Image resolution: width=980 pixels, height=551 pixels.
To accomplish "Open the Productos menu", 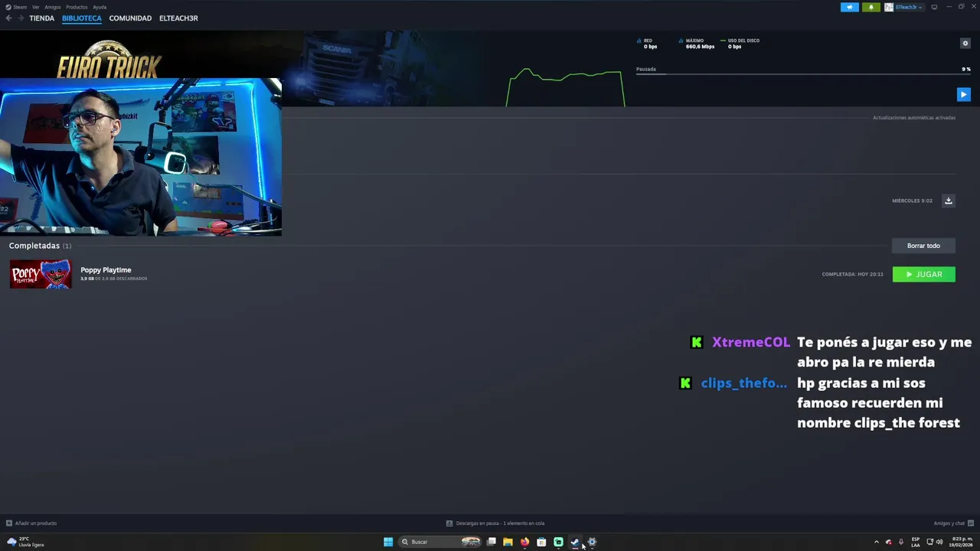I will coord(77,7).
